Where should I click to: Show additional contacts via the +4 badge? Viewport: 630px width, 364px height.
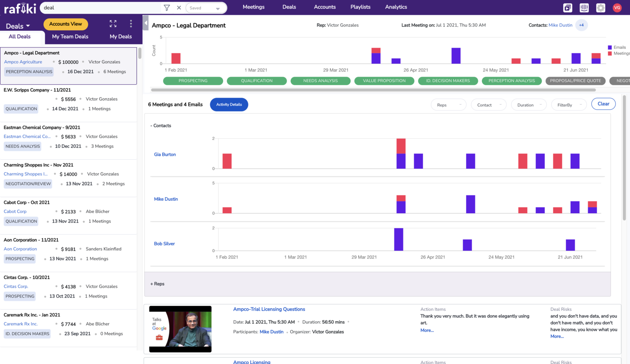pyautogui.click(x=581, y=25)
